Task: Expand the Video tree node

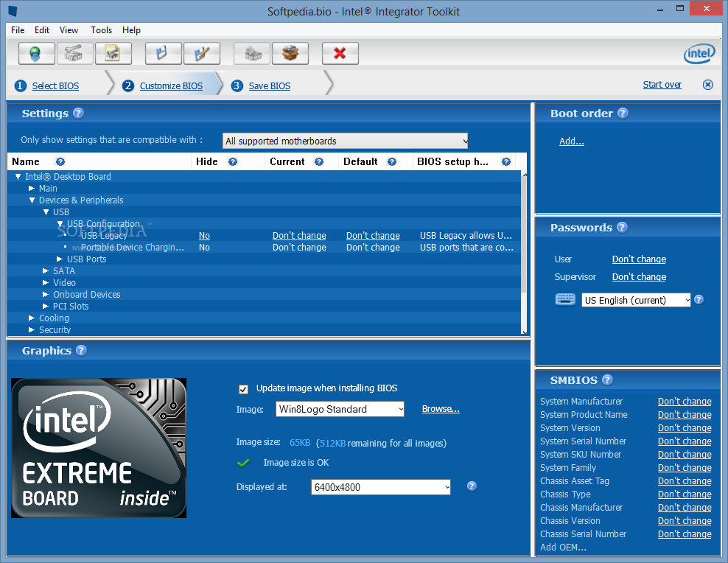Action: [x=46, y=283]
